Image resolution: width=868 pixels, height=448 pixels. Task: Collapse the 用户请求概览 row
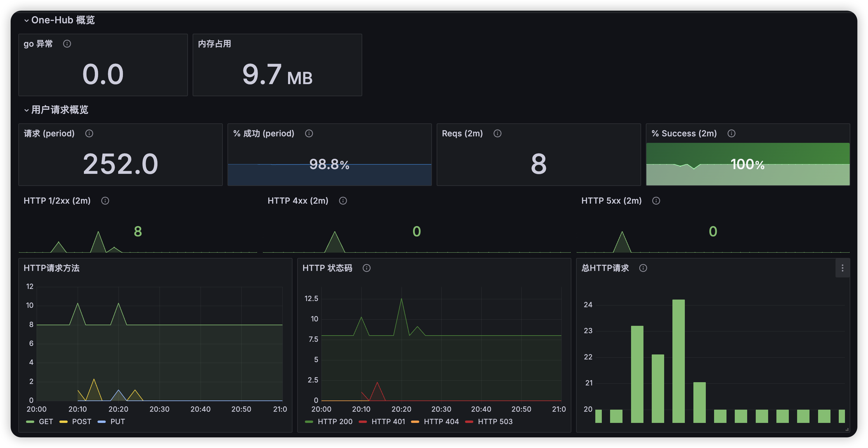26,110
